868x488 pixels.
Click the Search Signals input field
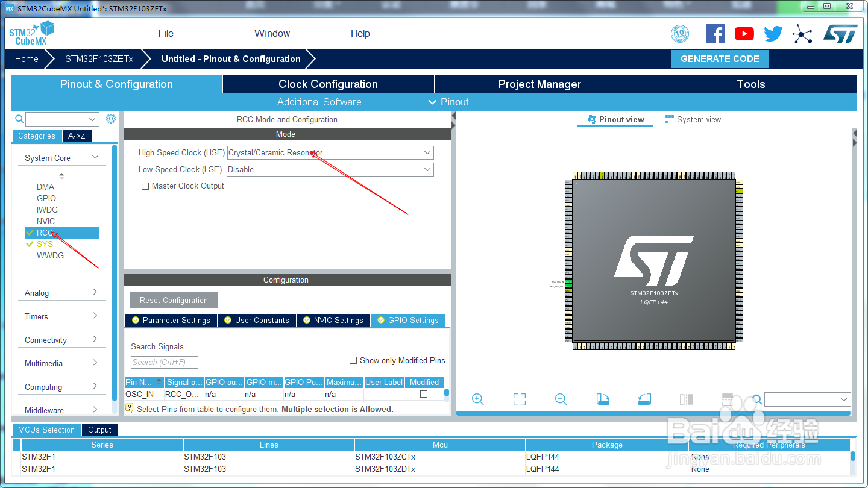click(x=165, y=362)
